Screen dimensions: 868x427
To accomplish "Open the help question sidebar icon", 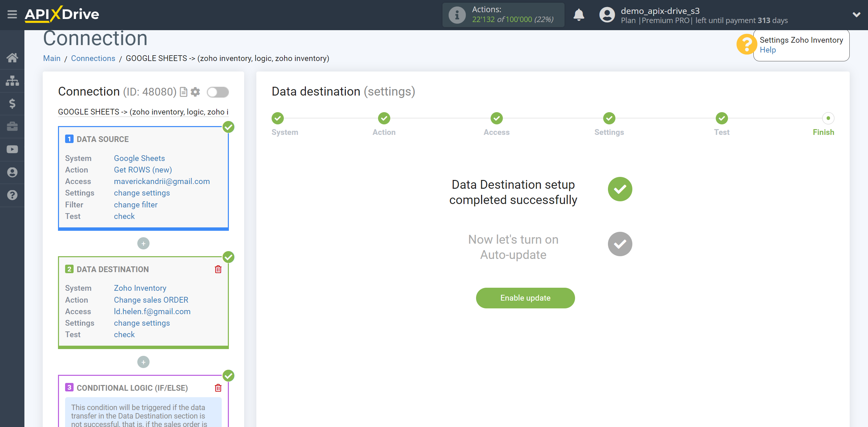I will (x=12, y=195).
